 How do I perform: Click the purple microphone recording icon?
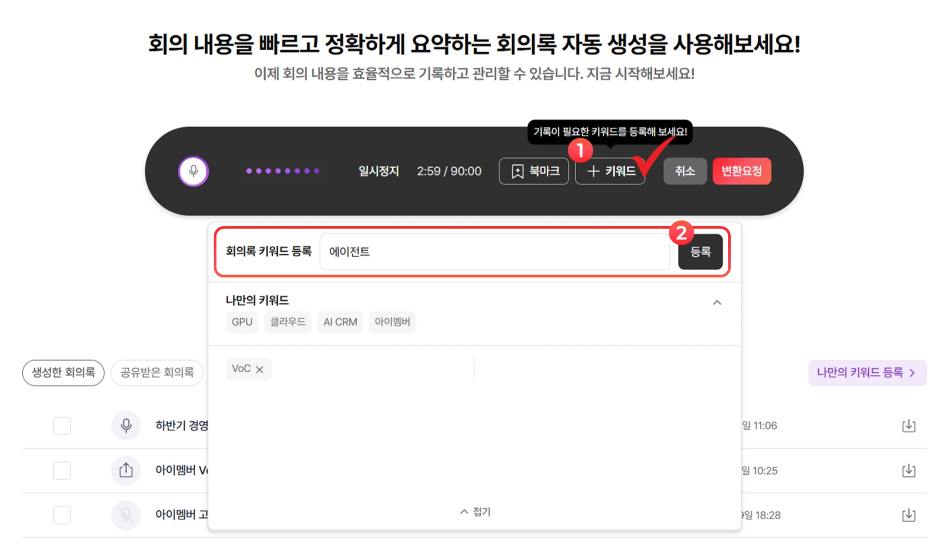[193, 171]
